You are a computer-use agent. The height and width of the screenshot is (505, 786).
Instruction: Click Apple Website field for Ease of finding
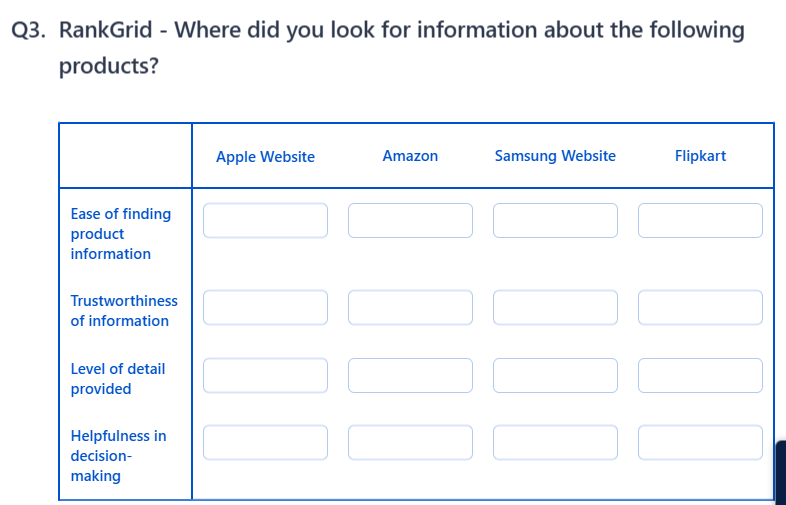pyautogui.click(x=265, y=221)
